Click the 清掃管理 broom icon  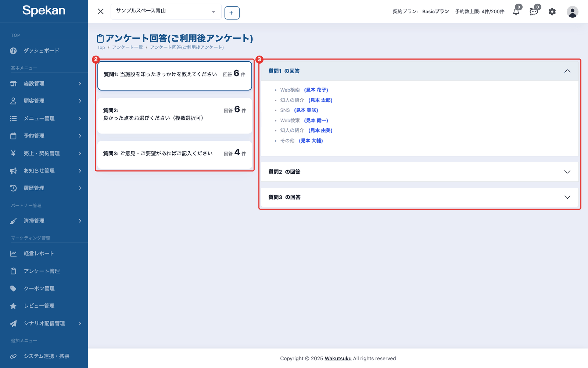pos(13,221)
